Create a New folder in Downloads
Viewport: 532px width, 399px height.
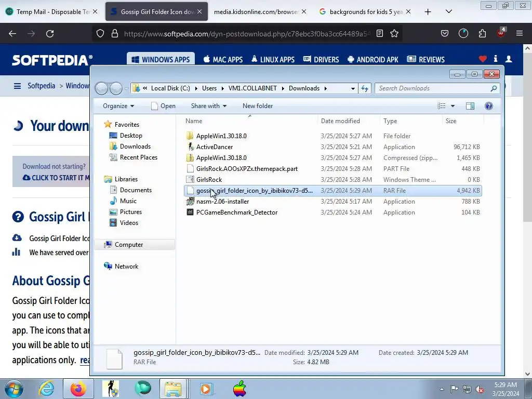click(258, 106)
